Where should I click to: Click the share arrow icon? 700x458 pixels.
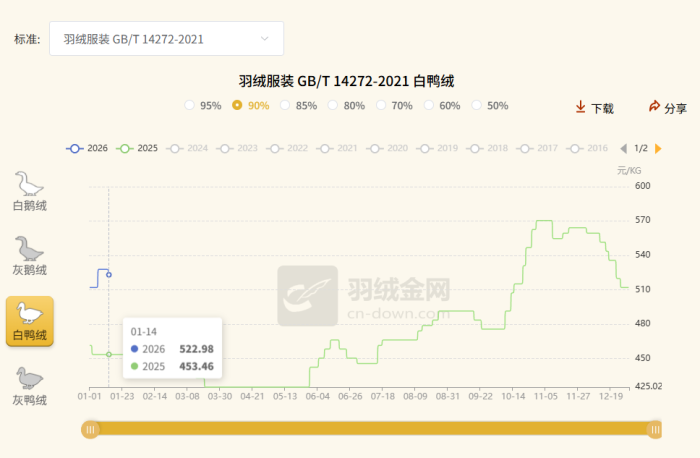654,107
